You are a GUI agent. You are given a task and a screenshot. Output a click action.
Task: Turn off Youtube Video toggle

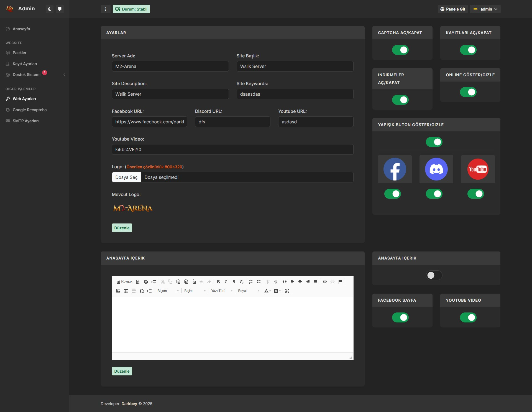[x=468, y=317]
